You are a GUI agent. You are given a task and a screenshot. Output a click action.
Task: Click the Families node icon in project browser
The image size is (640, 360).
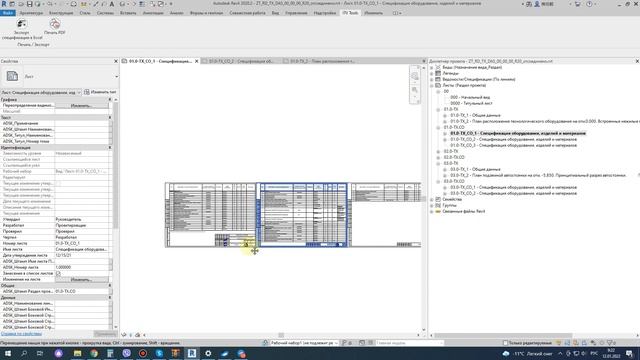[x=438, y=199]
